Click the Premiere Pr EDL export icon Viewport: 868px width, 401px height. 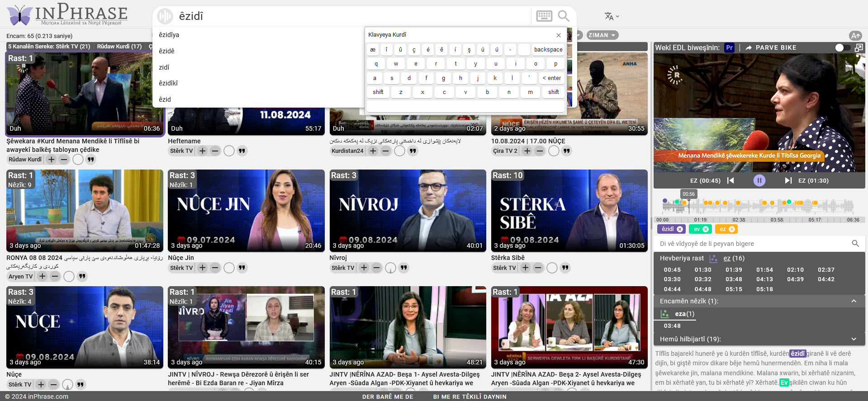pos(729,47)
